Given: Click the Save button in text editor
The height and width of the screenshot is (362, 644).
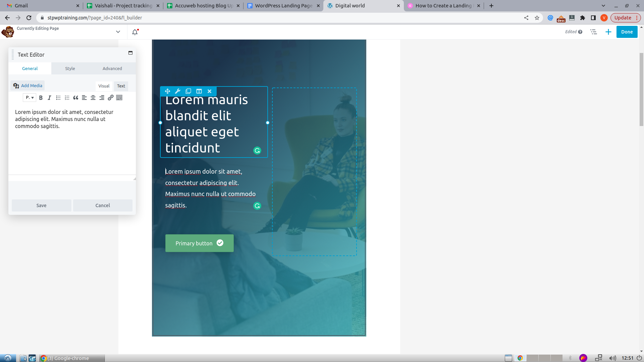Looking at the screenshot, I should click(x=41, y=205).
